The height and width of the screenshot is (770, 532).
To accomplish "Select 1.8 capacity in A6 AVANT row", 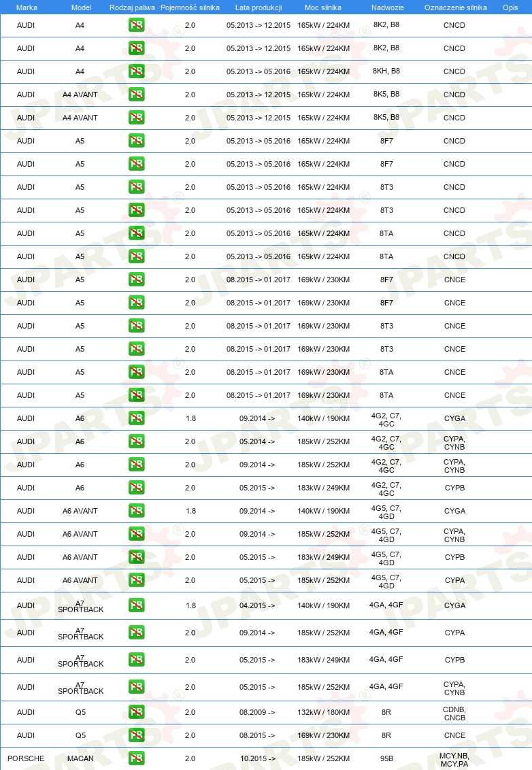I will point(190,511).
